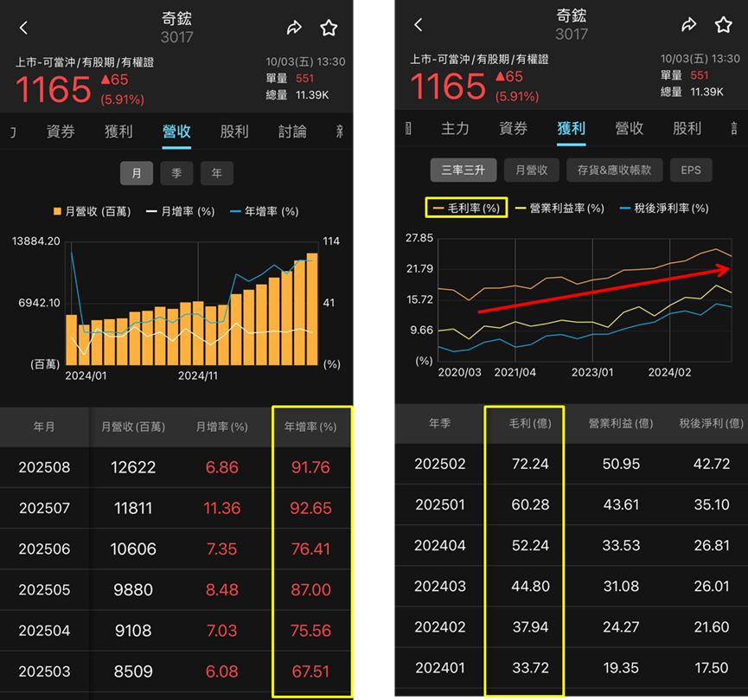Toggle 年增率 (%) legend series
The height and width of the screenshot is (700, 748).
point(265,211)
